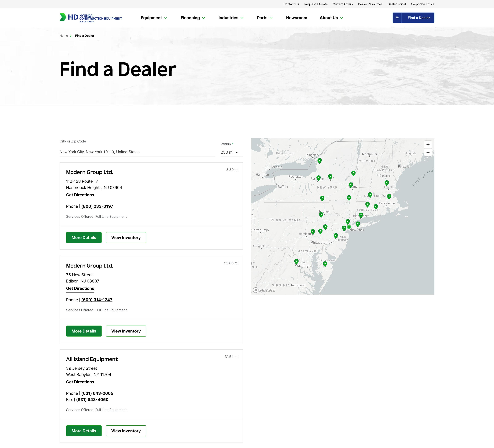Image resolution: width=494 pixels, height=448 pixels.
Task: Click the map marker in New Jersey
Action: click(336, 236)
